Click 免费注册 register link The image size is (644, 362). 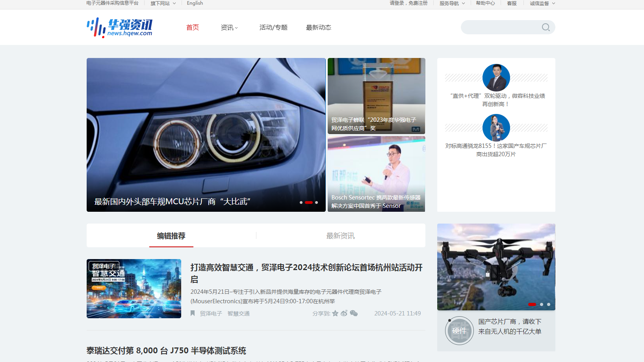click(418, 3)
